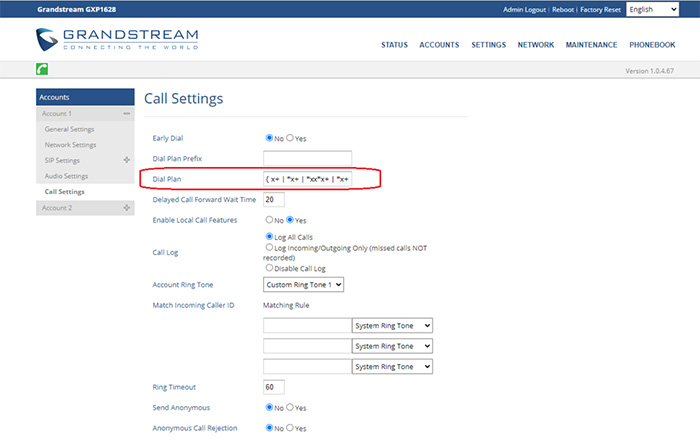Set Early Dial to Yes
700x442 pixels.
(x=291, y=138)
